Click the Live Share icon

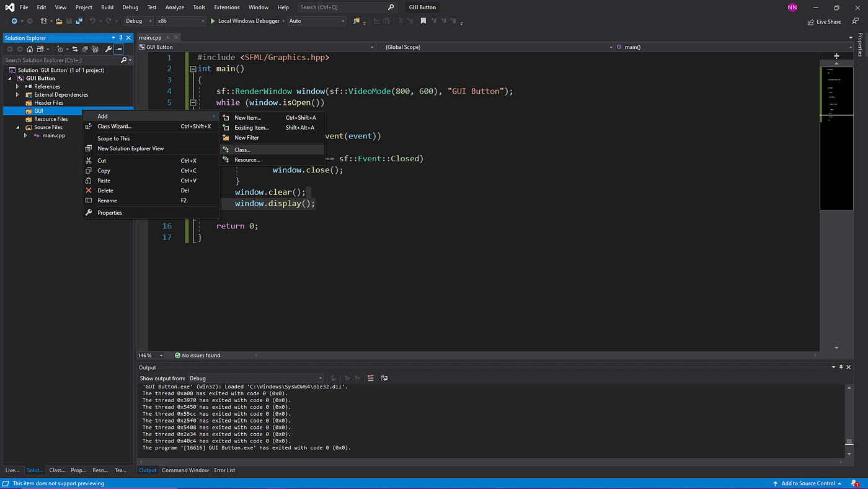coord(811,22)
